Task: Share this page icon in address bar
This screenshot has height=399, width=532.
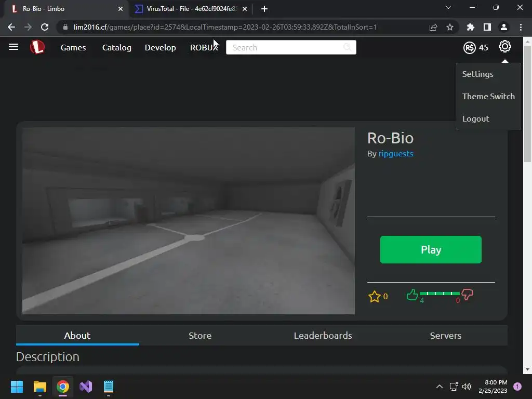Action: tap(433, 27)
